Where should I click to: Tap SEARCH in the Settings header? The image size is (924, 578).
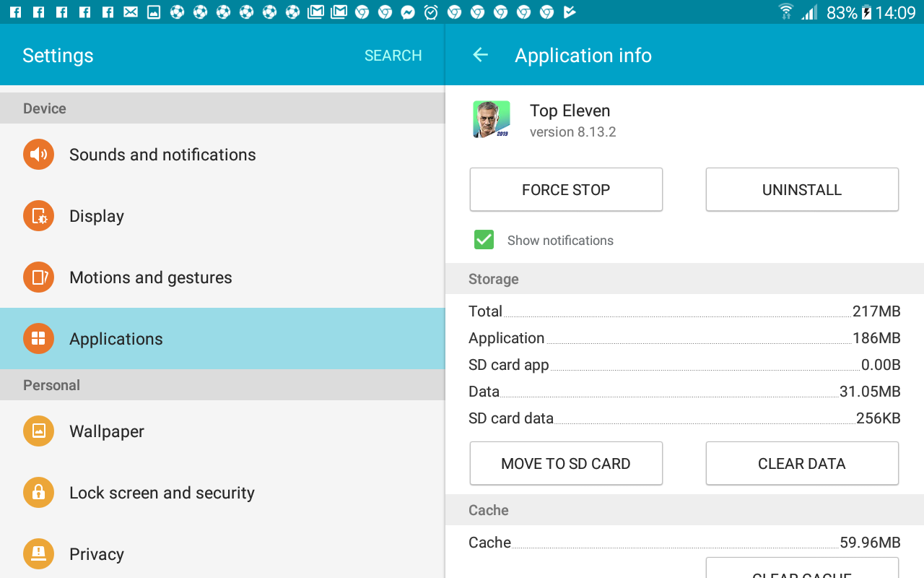click(393, 56)
